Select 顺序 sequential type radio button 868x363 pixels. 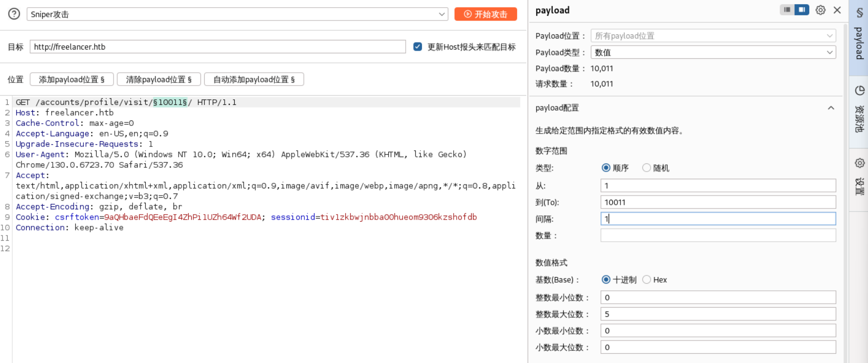[606, 168]
